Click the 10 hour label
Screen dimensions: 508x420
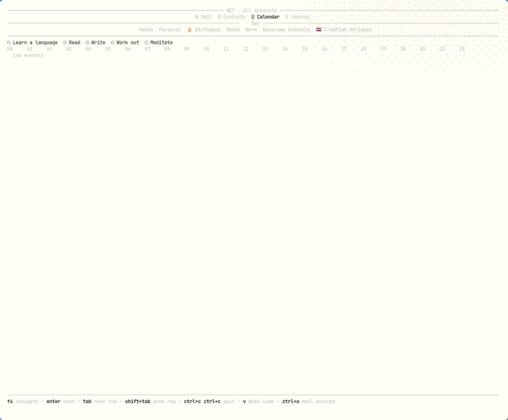(x=207, y=49)
